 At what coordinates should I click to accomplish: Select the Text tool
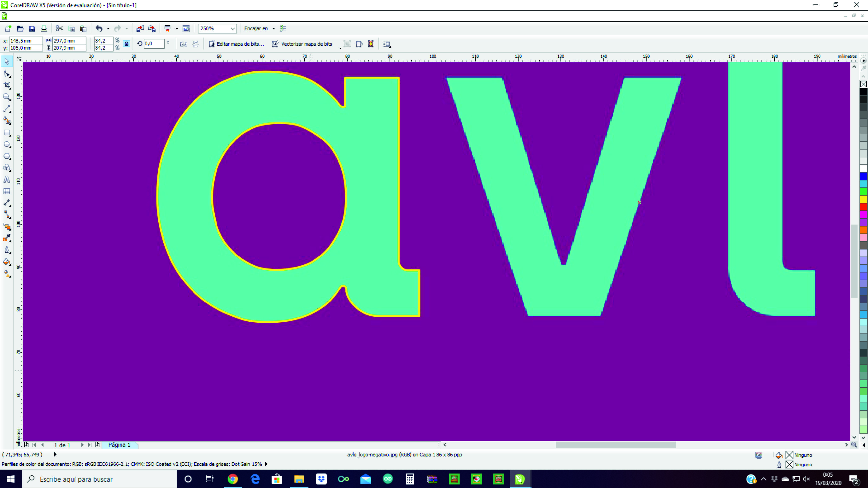(x=7, y=180)
